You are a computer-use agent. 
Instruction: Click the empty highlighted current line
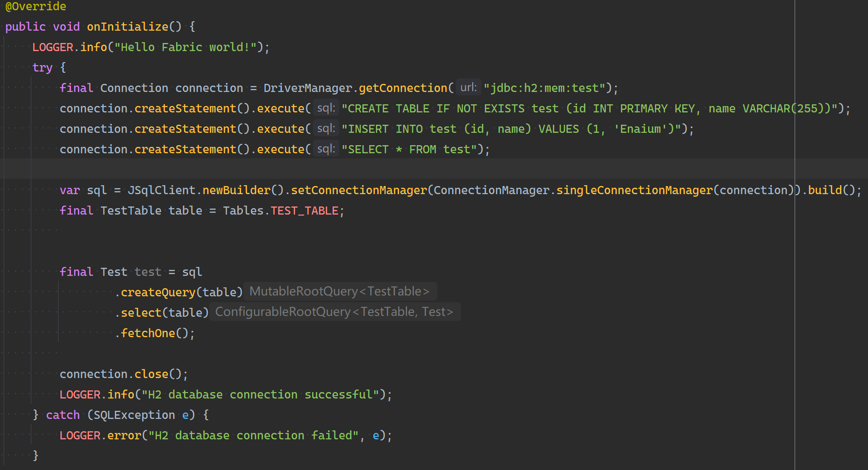(383, 169)
